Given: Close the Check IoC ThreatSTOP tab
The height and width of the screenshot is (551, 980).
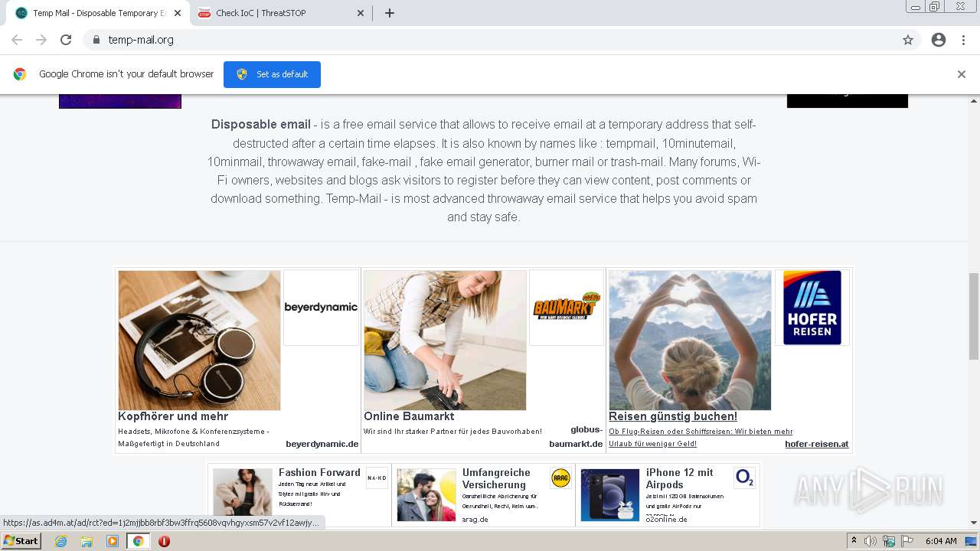Looking at the screenshot, I should coord(361,13).
